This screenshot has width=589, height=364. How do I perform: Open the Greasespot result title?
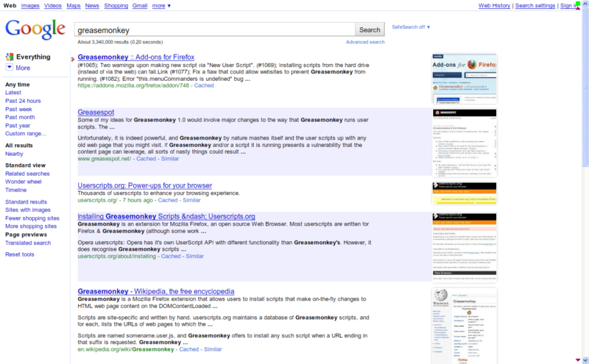96,113
